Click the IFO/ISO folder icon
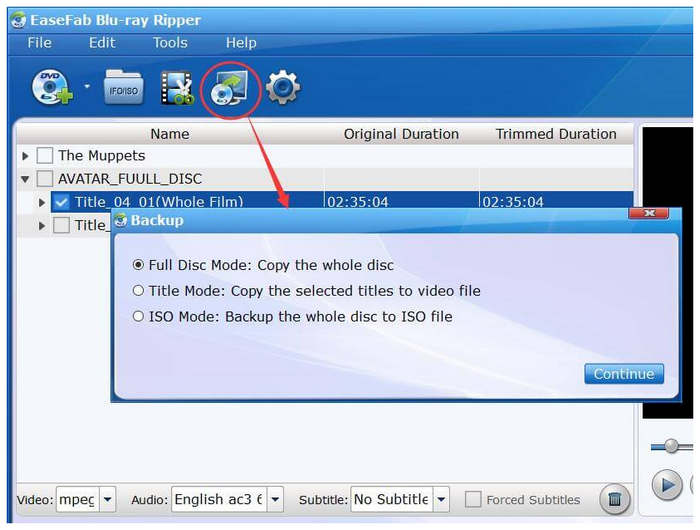The image size is (700, 530). tap(123, 87)
